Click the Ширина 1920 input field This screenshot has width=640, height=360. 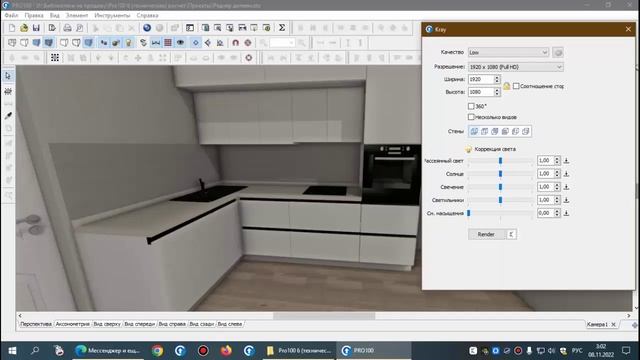coord(481,79)
